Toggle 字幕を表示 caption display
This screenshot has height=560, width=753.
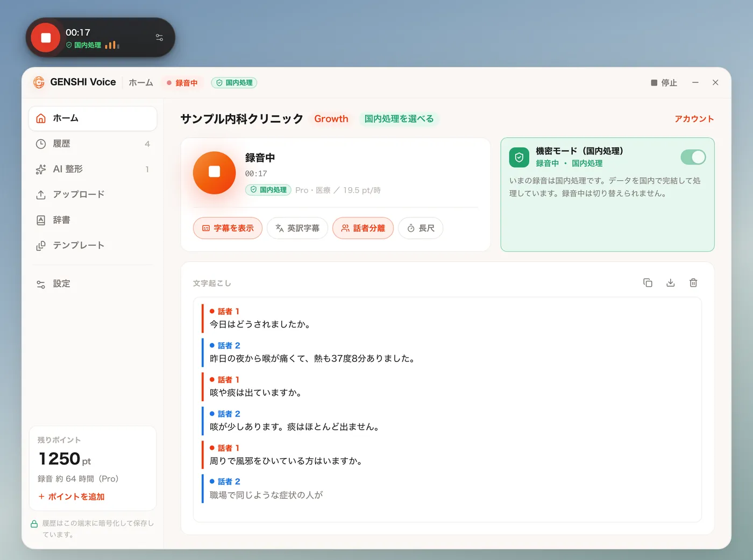coord(228,228)
